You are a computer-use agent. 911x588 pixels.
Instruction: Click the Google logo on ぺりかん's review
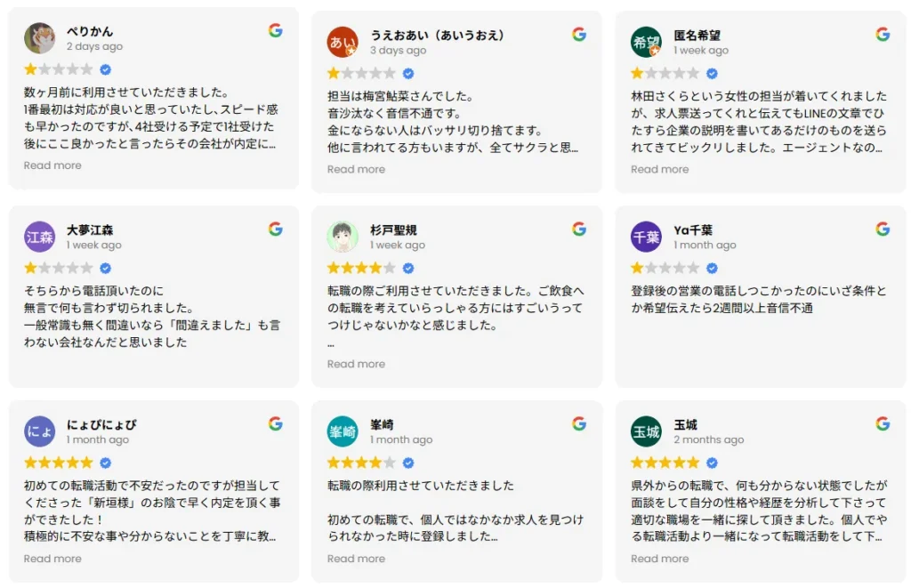pos(275,29)
